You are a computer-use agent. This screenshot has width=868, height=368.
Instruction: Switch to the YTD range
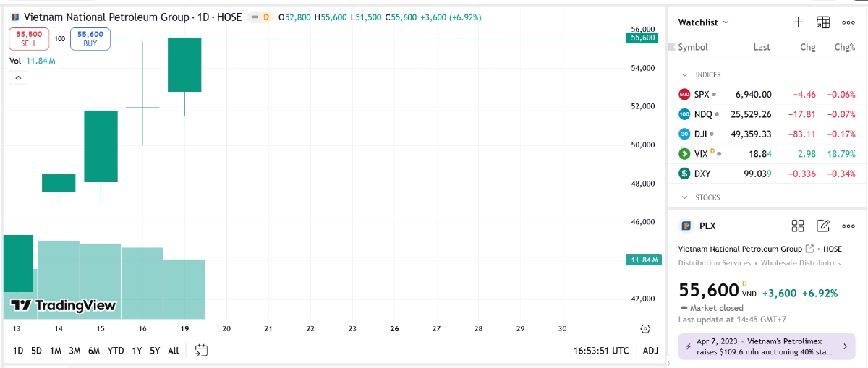(x=116, y=351)
